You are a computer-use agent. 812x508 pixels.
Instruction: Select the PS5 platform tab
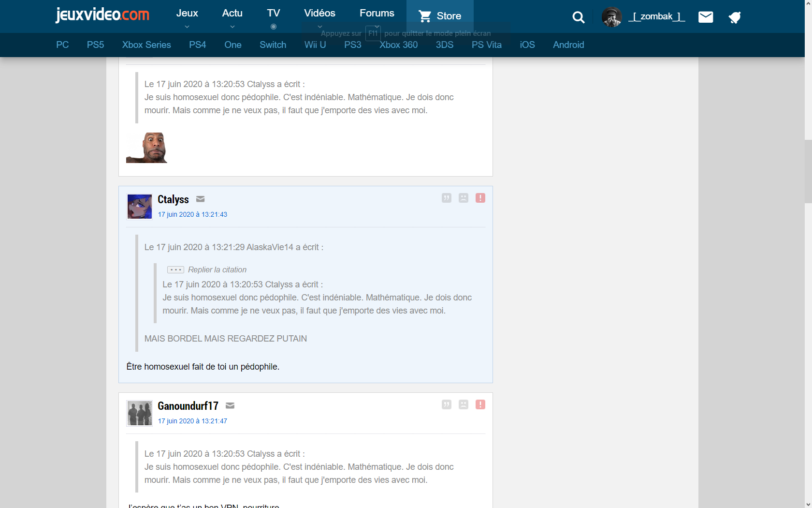click(95, 45)
